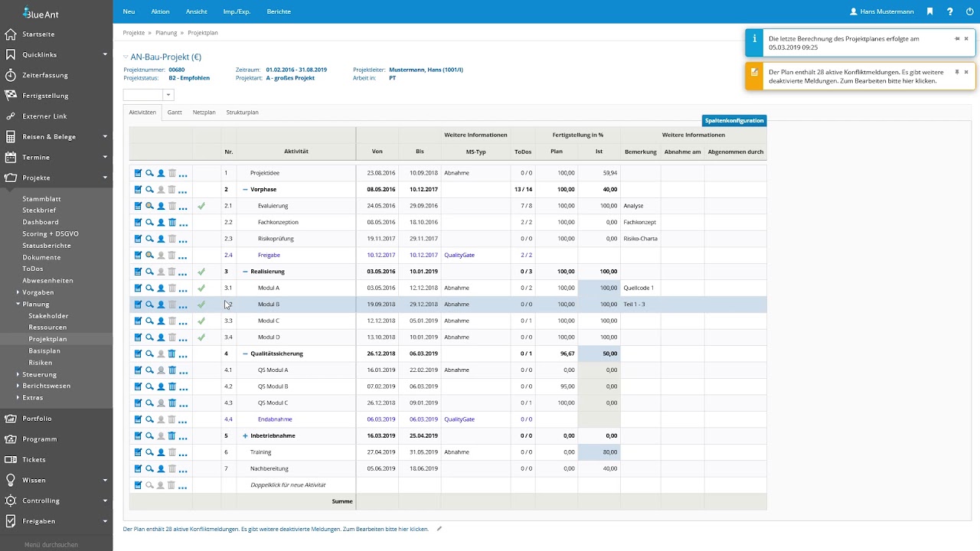Pin the last calculation info notification
980x551 pixels.
[956, 38]
